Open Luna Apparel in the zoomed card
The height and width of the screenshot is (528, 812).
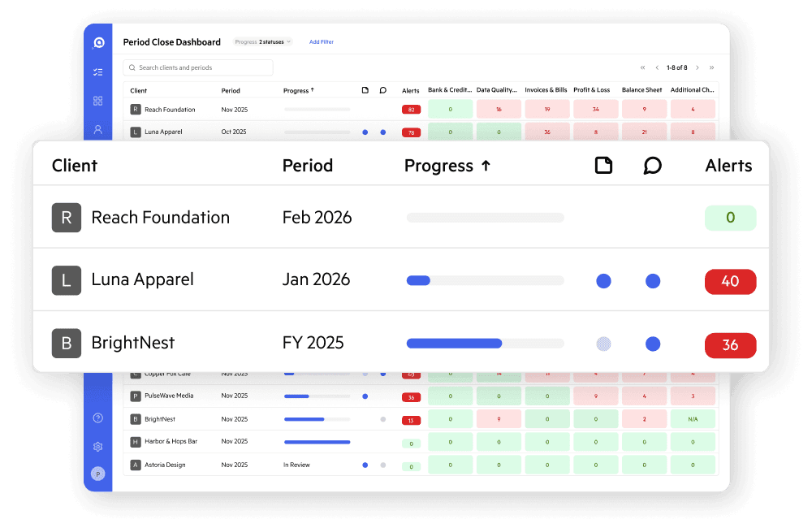pos(142,279)
